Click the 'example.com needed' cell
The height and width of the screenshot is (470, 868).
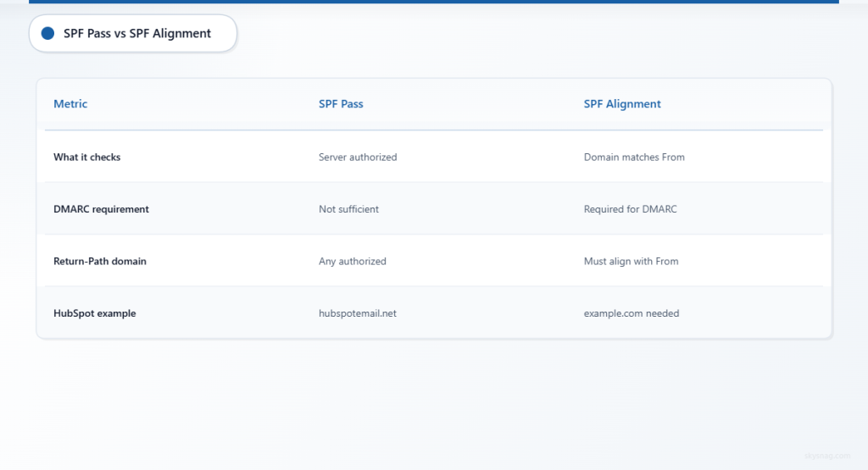click(x=631, y=313)
